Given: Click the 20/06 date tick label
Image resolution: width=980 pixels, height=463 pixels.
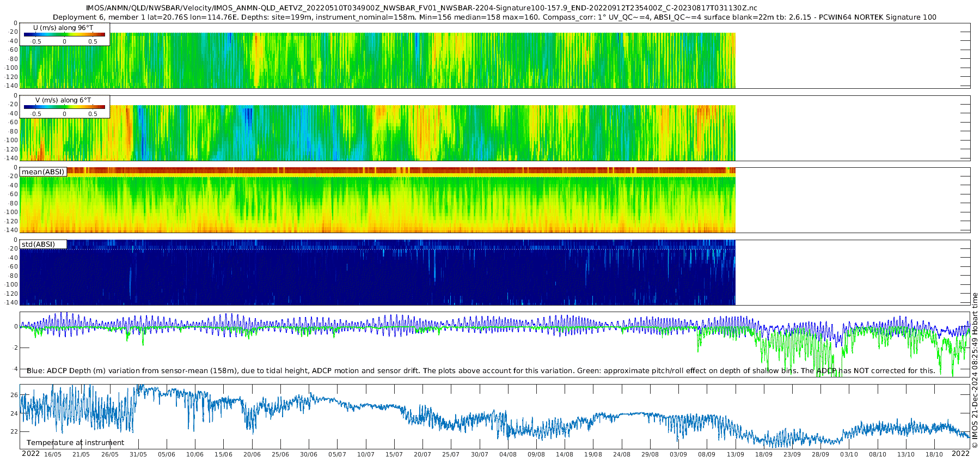Looking at the screenshot, I should [252, 454].
